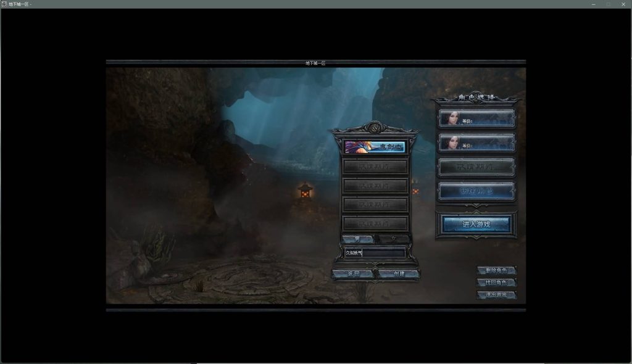Click the first character portrait in 角色选择
Image resolution: width=632 pixels, height=364 pixels.
(451, 118)
